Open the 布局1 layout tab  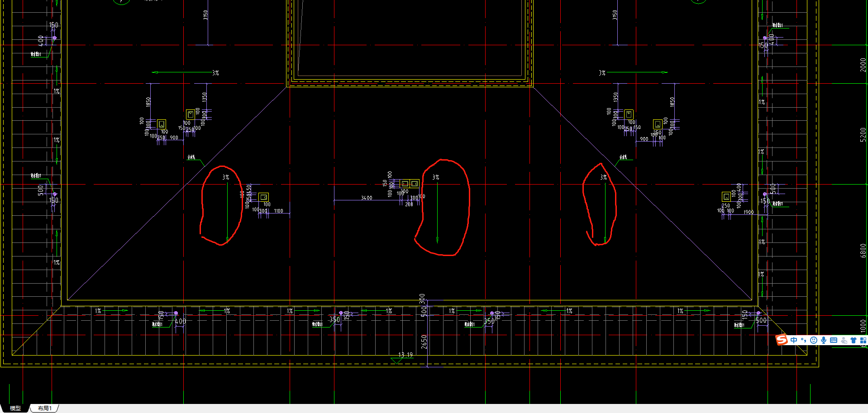pos(44,408)
